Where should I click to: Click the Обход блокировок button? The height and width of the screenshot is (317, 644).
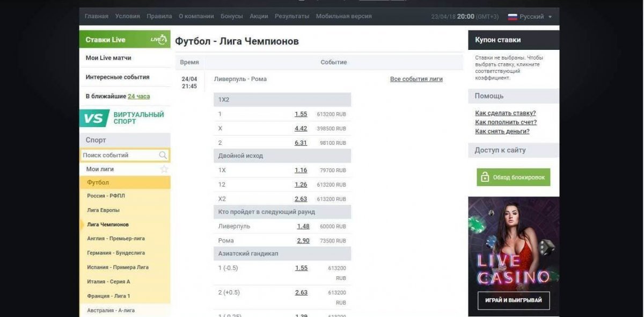[513, 177]
